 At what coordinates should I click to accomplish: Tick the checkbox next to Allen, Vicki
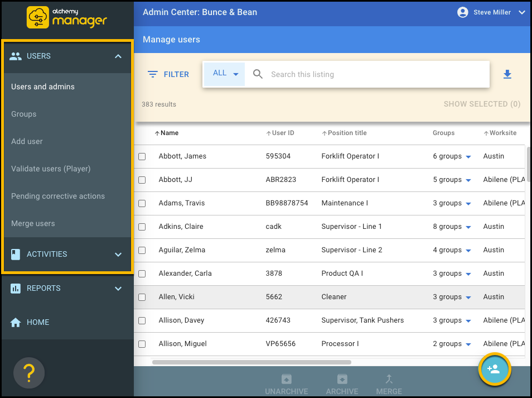point(142,298)
